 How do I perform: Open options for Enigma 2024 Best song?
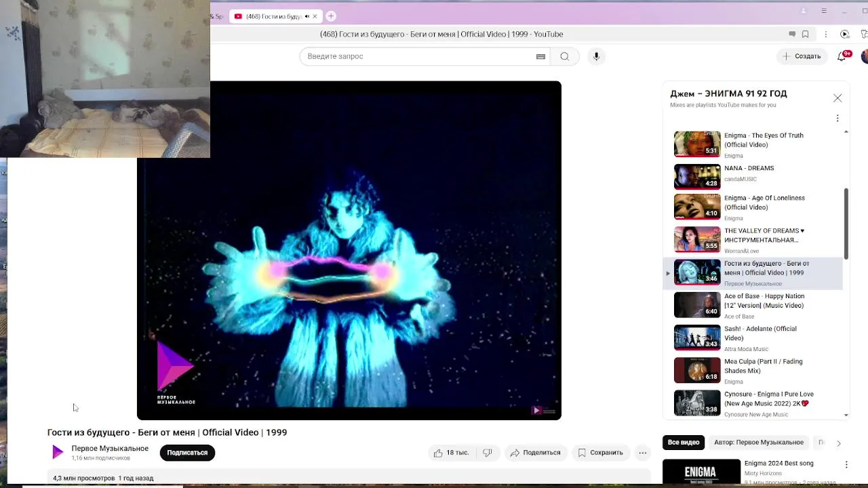846,464
